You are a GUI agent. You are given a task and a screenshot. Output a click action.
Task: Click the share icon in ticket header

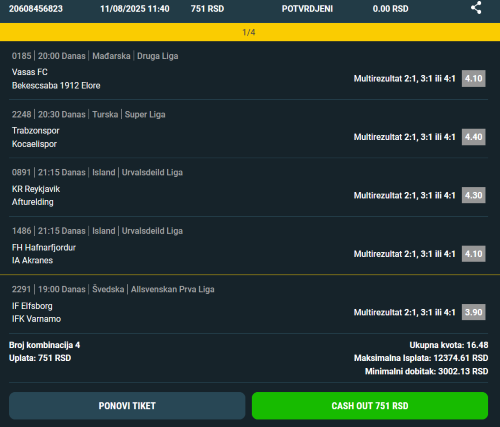point(476,8)
